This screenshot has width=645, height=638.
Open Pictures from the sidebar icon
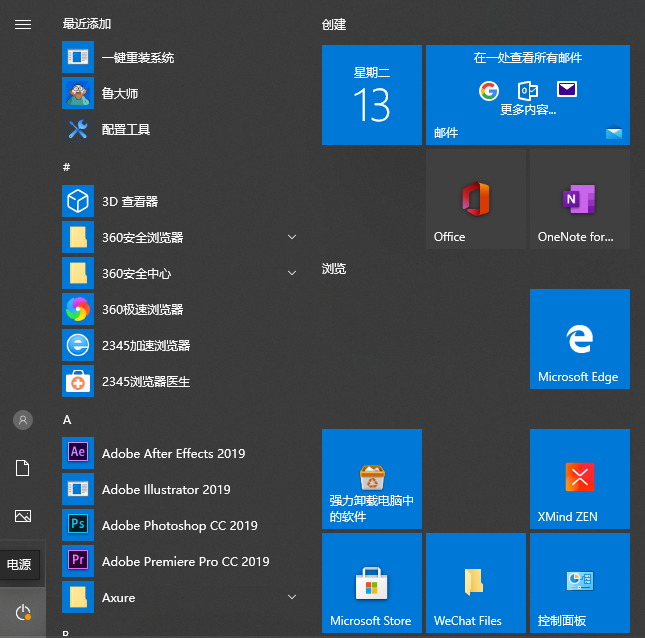tap(22, 516)
